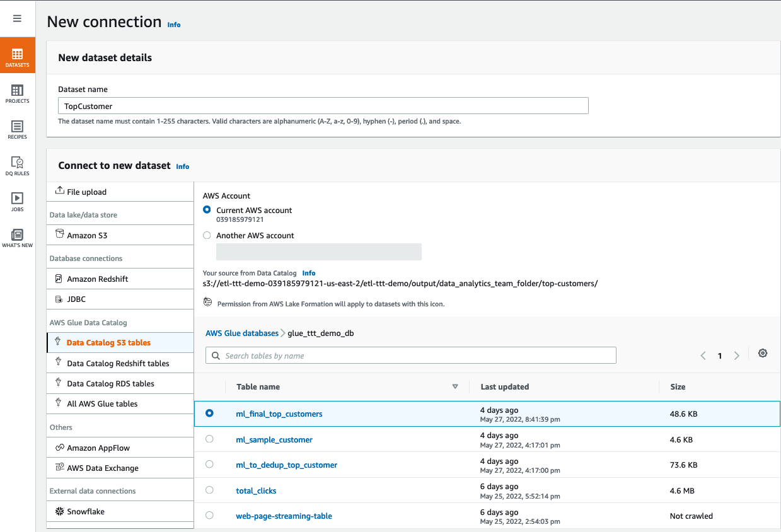Click the Not crawled size cell
The height and width of the screenshot is (532, 781).
691,516
